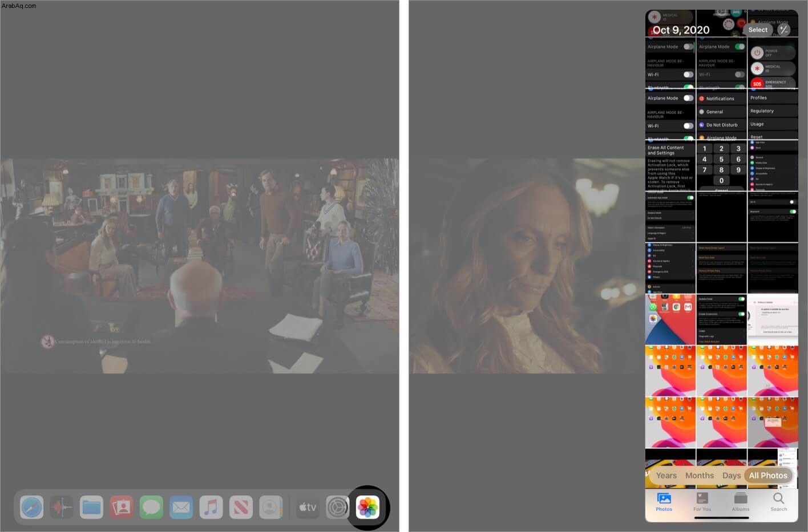Viewport: 808px width, 532px height.
Task: Tap the Oct 9, 2020 date heading
Action: [681, 30]
